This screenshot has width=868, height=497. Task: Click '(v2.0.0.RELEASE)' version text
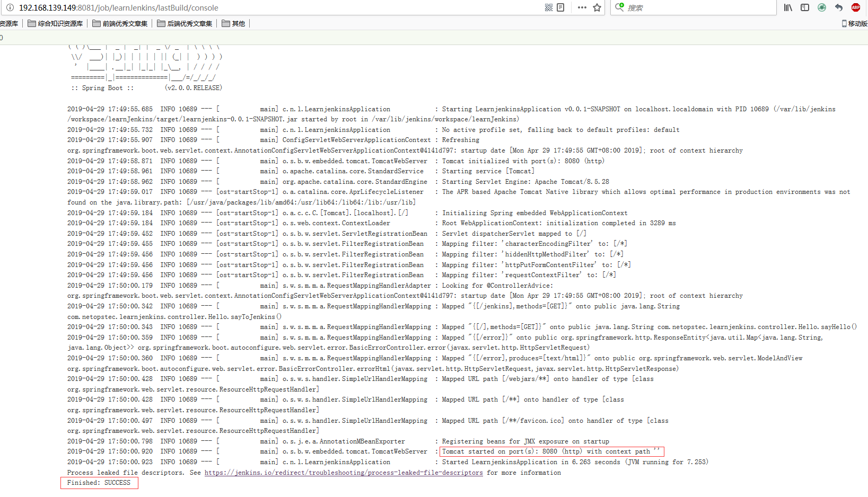point(194,88)
